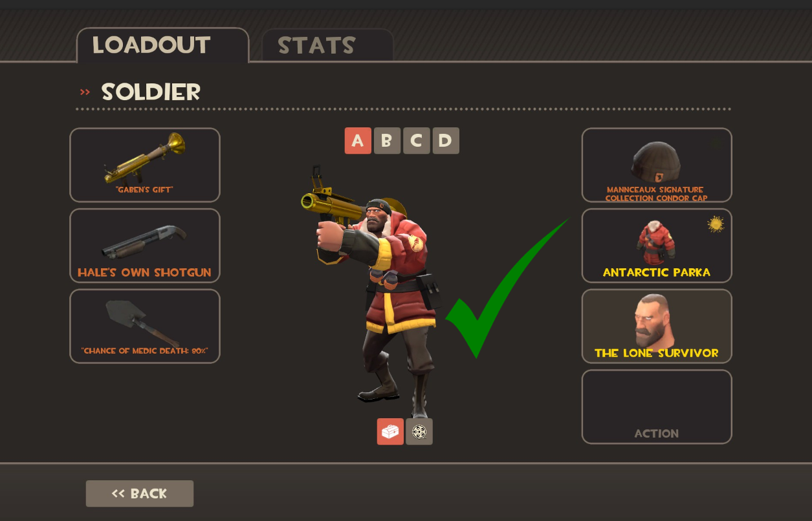Select loadout preset A

click(x=358, y=140)
